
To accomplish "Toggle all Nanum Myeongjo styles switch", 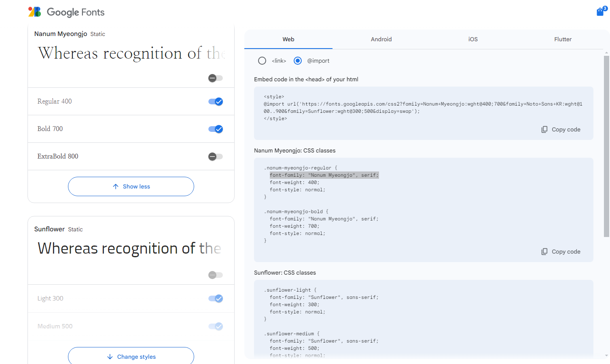I will (216, 78).
